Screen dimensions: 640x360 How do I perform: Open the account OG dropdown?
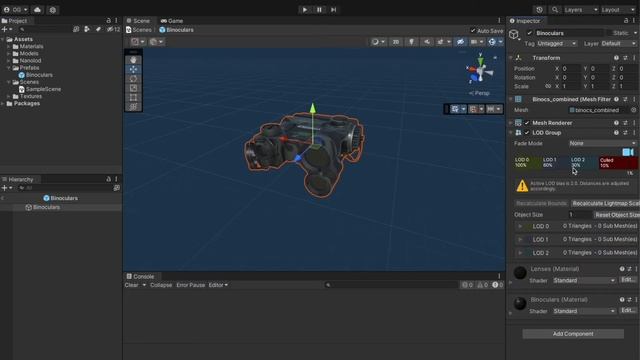tap(16, 10)
